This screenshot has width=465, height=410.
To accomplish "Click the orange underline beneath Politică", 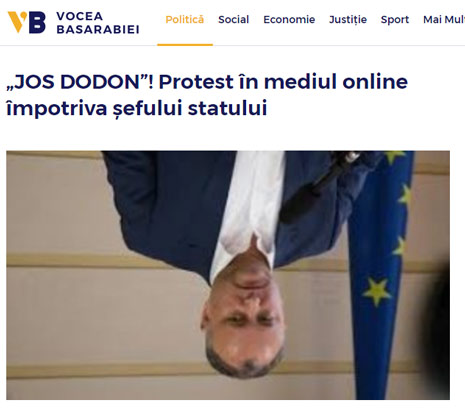I will tap(185, 45).
